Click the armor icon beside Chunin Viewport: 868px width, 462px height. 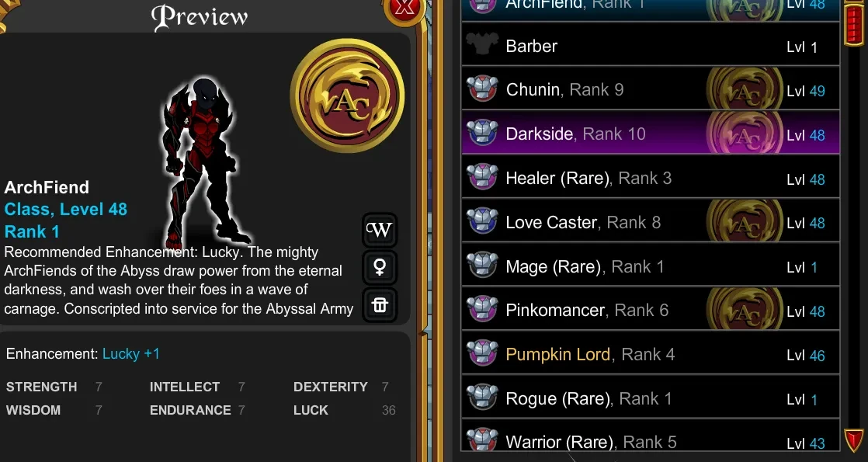[x=482, y=89]
